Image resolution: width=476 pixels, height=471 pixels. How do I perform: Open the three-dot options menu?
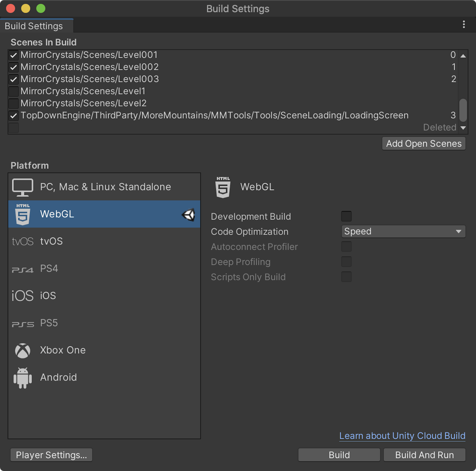point(464,25)
